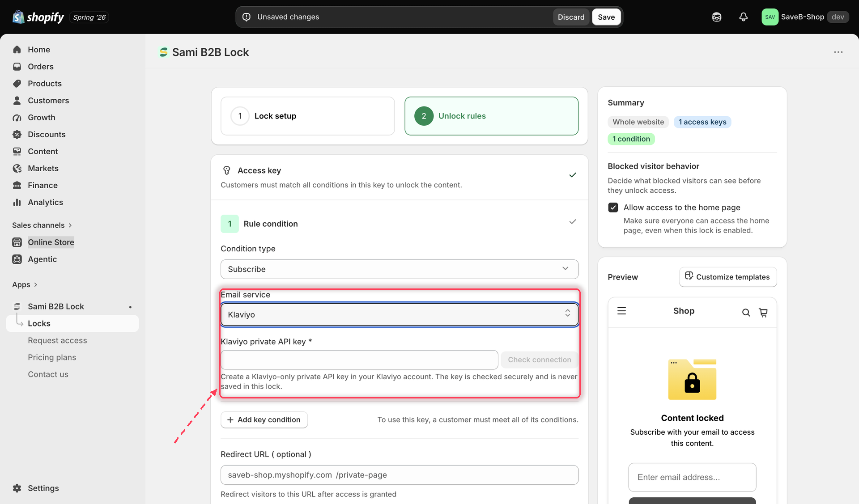Open the preview hamburger menu
859x504 pixels.
[x=621, y=311]
